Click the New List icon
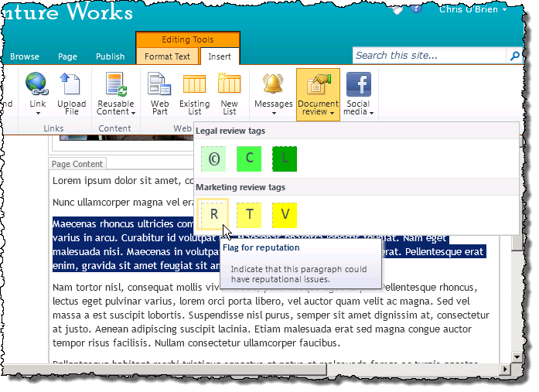539x392 pixels. 229,84
